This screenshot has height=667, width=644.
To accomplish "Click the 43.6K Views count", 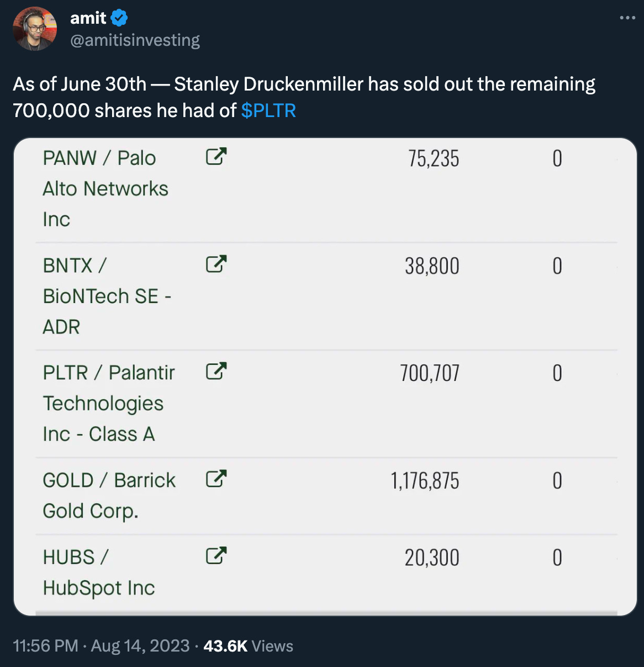I will coord(248,646).
